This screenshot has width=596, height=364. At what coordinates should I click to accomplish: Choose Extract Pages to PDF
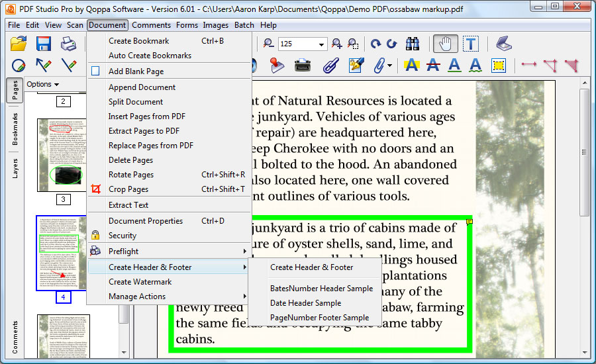click(169, 131)
